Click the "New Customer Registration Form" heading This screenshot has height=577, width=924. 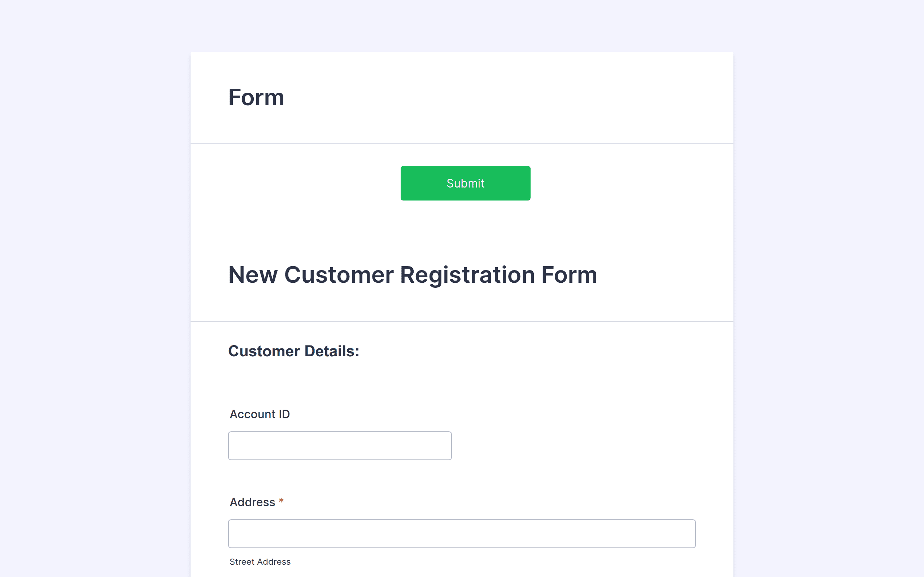(x=413, y=275)
